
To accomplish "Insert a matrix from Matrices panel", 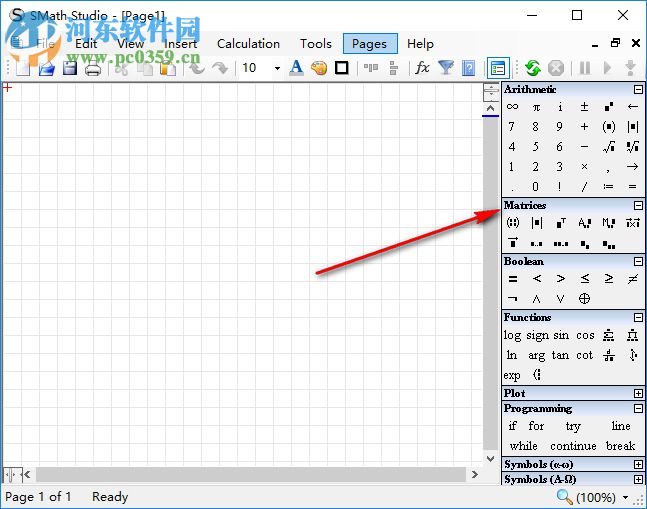I will [512, 223].
